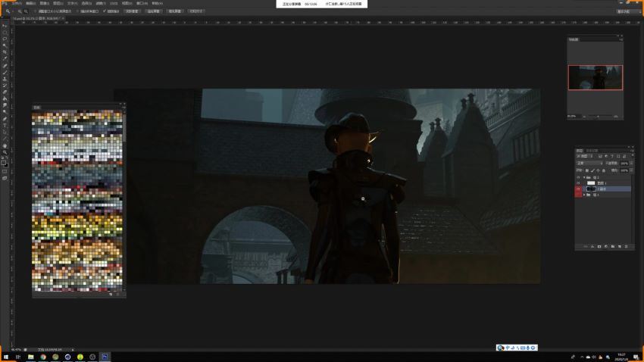The height and width of the screenshot is (362, 644).
Task: Click the foreground color swatch in toolbox
Action: 3,163
